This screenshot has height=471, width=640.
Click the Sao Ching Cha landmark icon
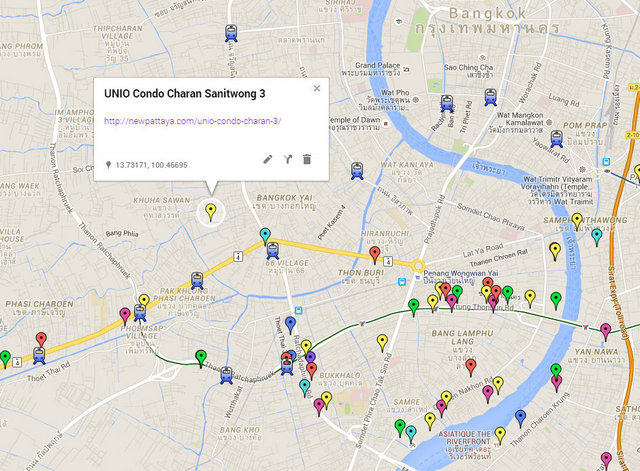pyautogui.click(x=483, y=57)
